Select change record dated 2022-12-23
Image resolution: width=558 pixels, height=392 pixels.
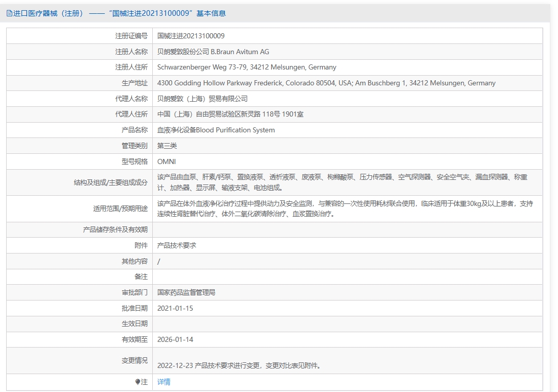[240, 365]
